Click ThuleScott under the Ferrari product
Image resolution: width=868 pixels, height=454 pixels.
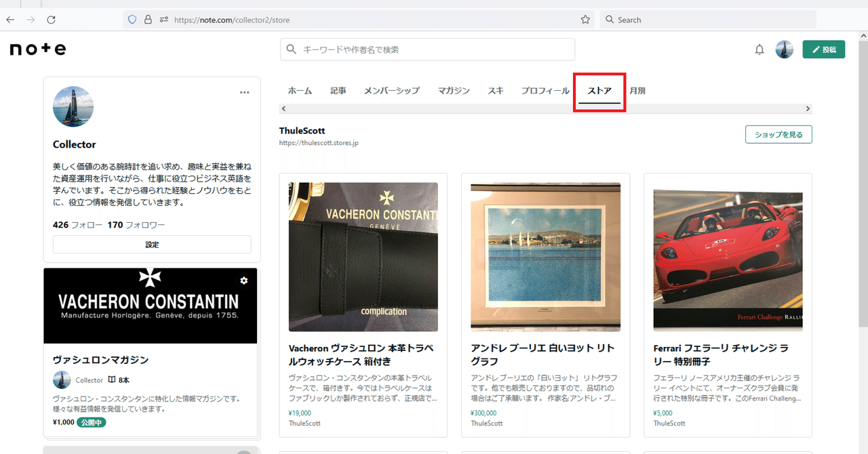pos(669,424)
